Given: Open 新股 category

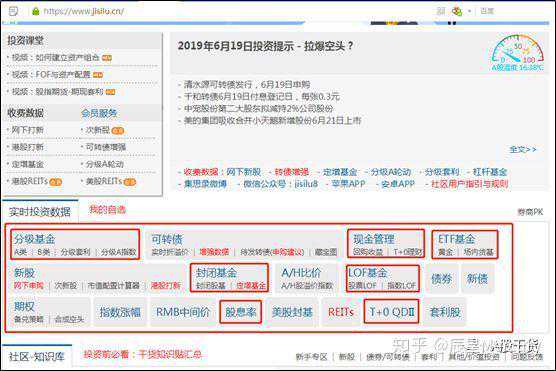Looking at the screenshot, I should pyautogui.click(x=24, y=273).
